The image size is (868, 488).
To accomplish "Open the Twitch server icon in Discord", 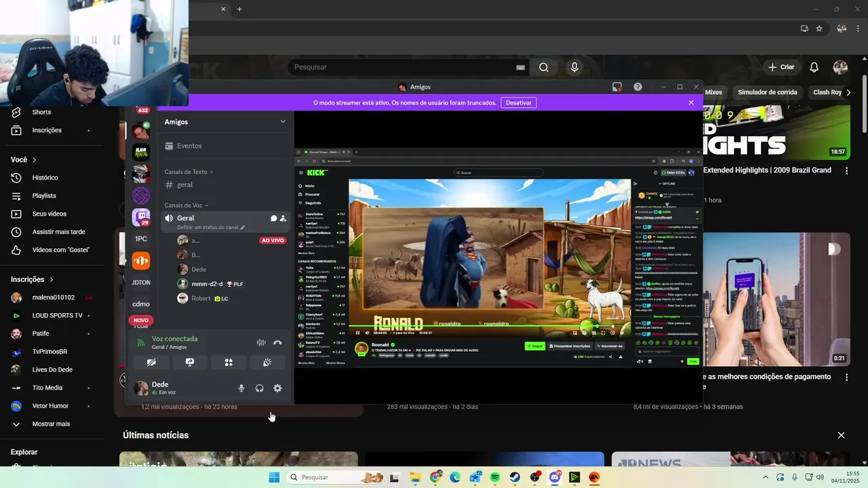I will pos(141,218).
